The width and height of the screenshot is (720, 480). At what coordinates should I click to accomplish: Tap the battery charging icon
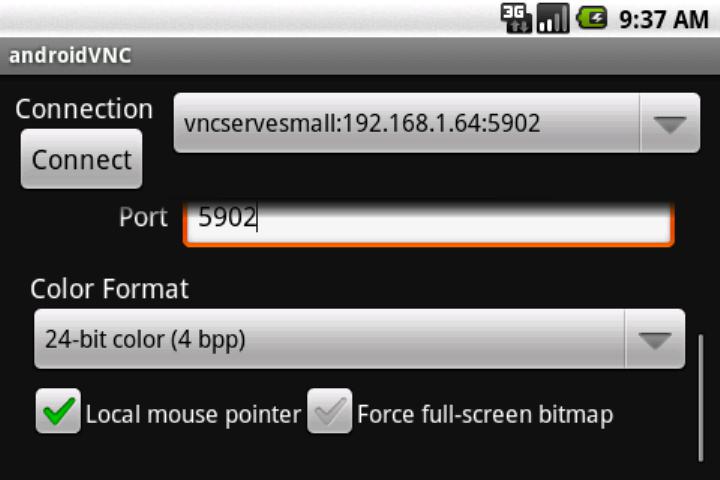point(592,18)
